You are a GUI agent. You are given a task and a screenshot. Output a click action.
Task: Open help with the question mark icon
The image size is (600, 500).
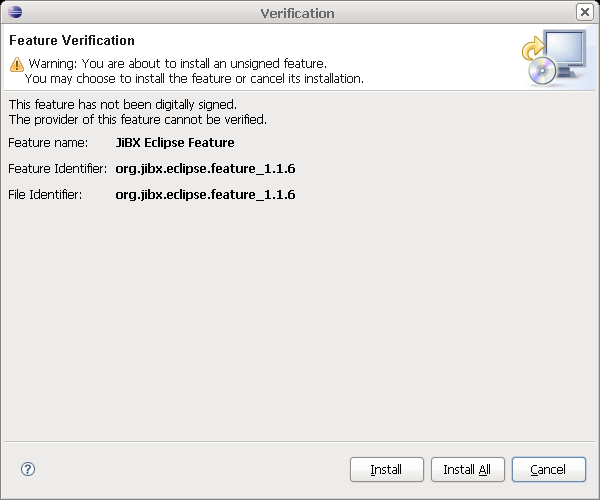coord(28,469)
